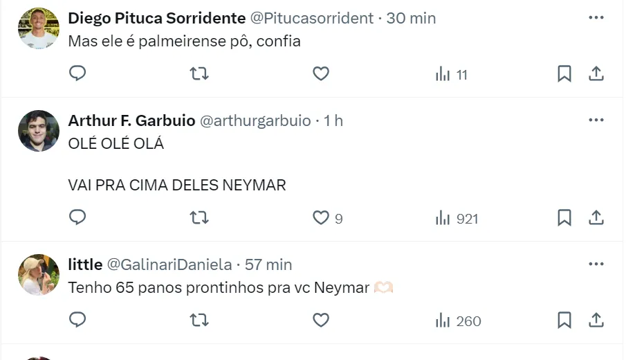Like the 'Mas ele é palmeirense' tweet

(x=321, y=73)
